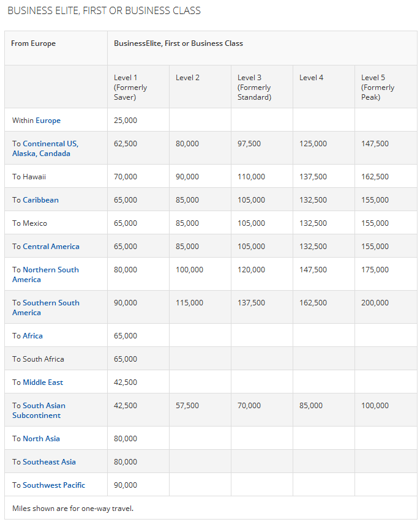Click the Level 1 (Formerly Saver) column header
Screen dimensions: 420x522
pos(130,87)
